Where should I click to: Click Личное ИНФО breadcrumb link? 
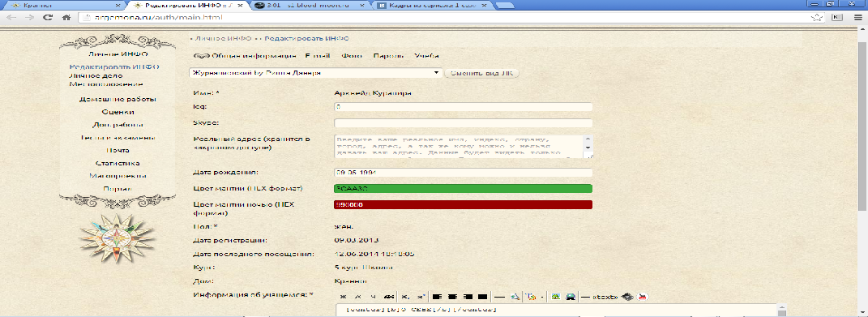pyautogui.click(x=223, y=38)
